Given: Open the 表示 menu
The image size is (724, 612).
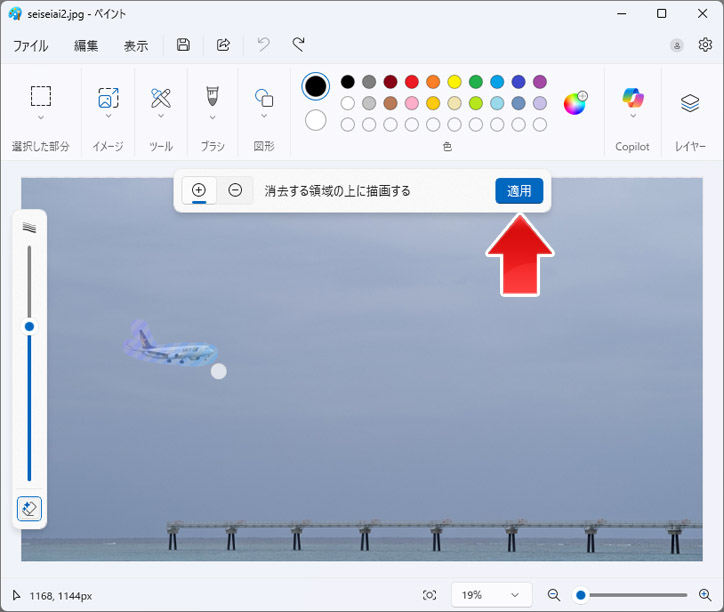Looking at the screenshot, I should pyautogui.click(x=136, y=46).
